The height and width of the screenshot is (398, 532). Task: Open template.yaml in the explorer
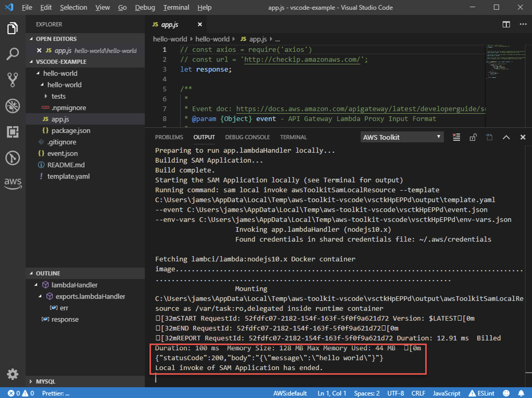click(x=68, y=176)
